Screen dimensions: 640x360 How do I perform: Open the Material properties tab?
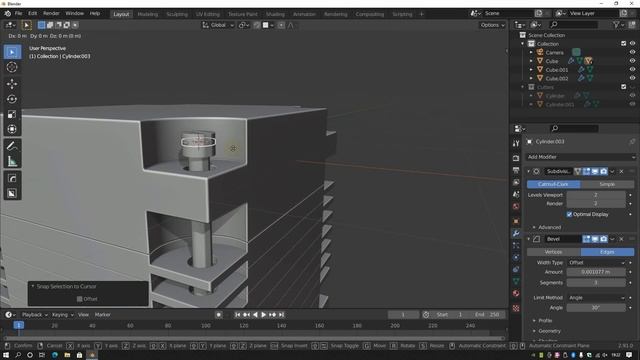point(516,293)
